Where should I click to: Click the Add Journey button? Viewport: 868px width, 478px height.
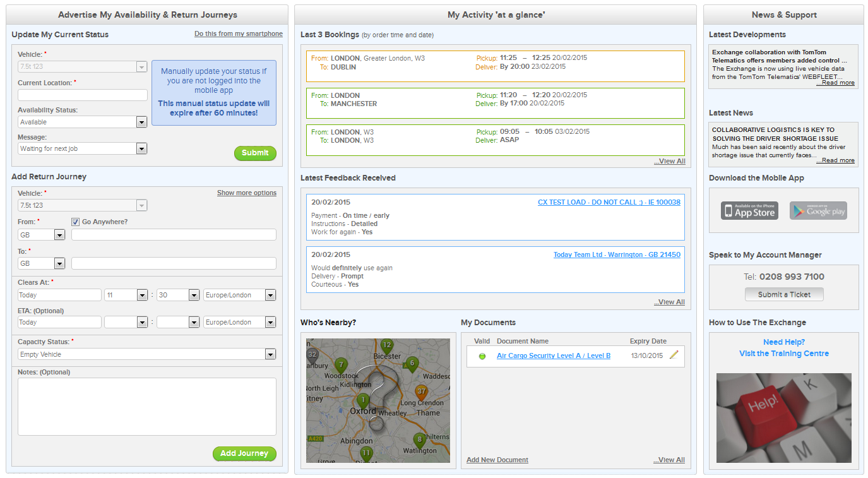coord(244,453)
